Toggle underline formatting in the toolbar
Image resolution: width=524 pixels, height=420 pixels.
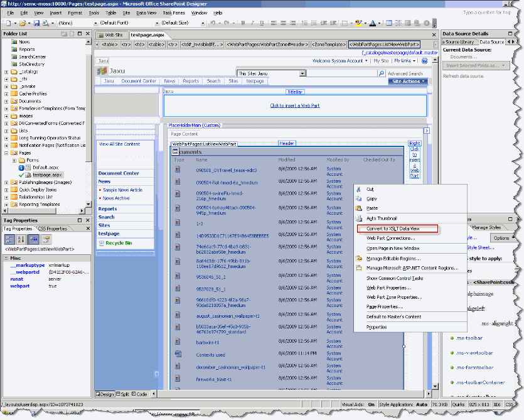click(262, 23)
